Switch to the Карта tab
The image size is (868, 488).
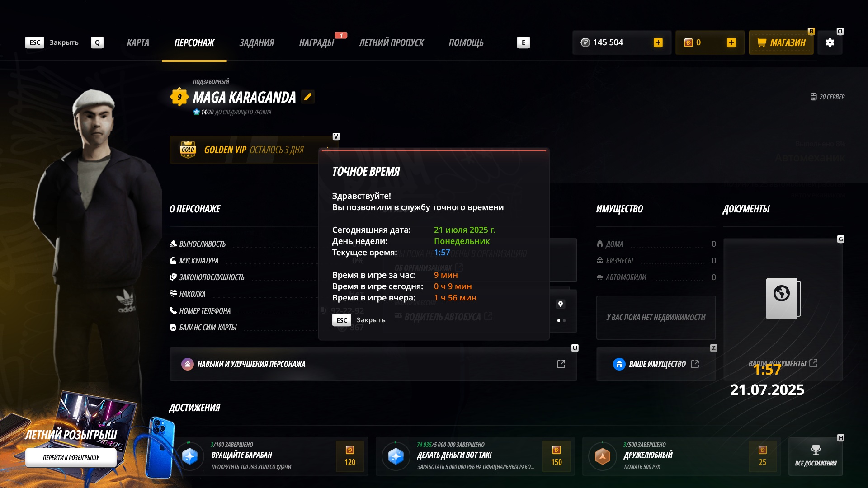click(x=138, y=42)
